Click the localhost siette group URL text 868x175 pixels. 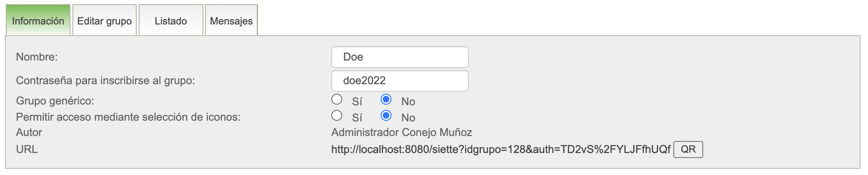point(500,149)
